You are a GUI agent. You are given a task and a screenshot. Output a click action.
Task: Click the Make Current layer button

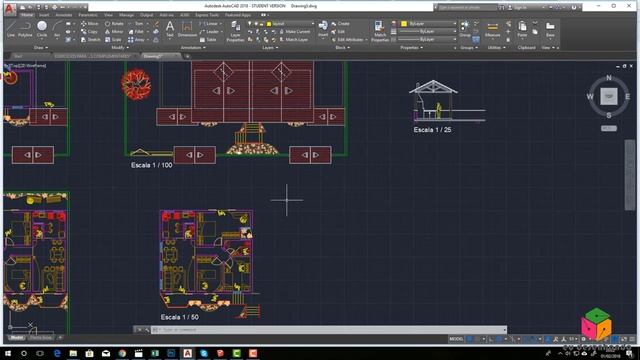click(x=294, y=31)
